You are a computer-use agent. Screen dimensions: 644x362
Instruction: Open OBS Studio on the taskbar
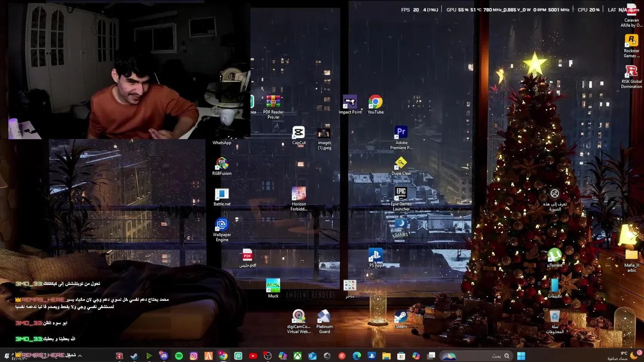268,356
